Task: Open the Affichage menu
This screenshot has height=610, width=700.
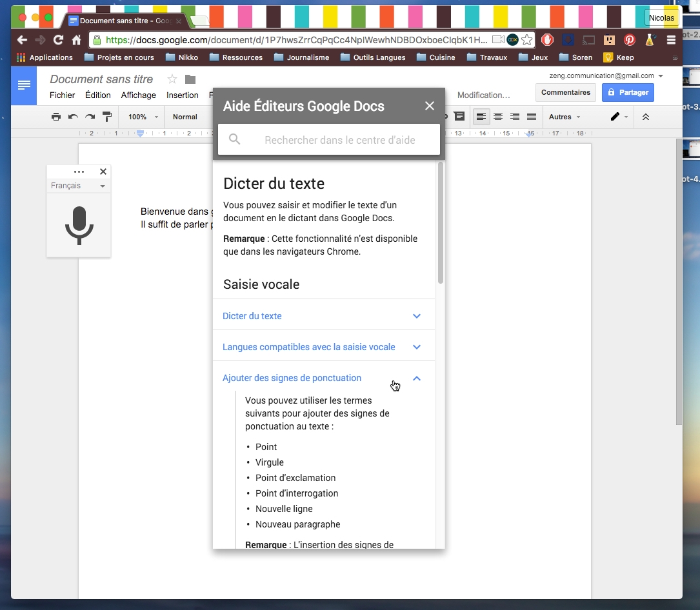Action: [x=139, y=95]
